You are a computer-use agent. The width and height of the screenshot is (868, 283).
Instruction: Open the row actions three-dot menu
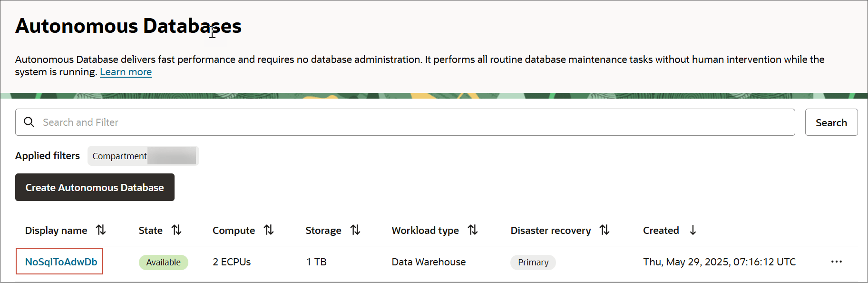(x=837, y=262)
